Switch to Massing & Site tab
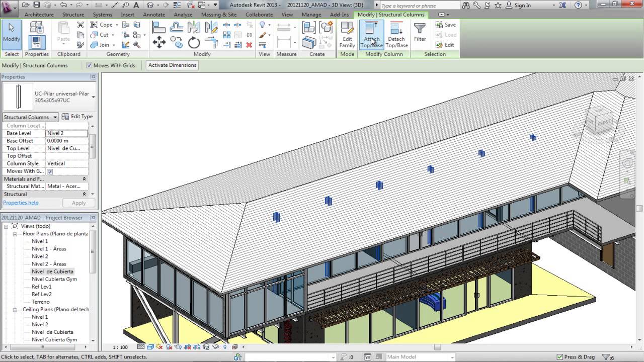The image size is (644, 362). pyautogui.click(x=219, y=15)
